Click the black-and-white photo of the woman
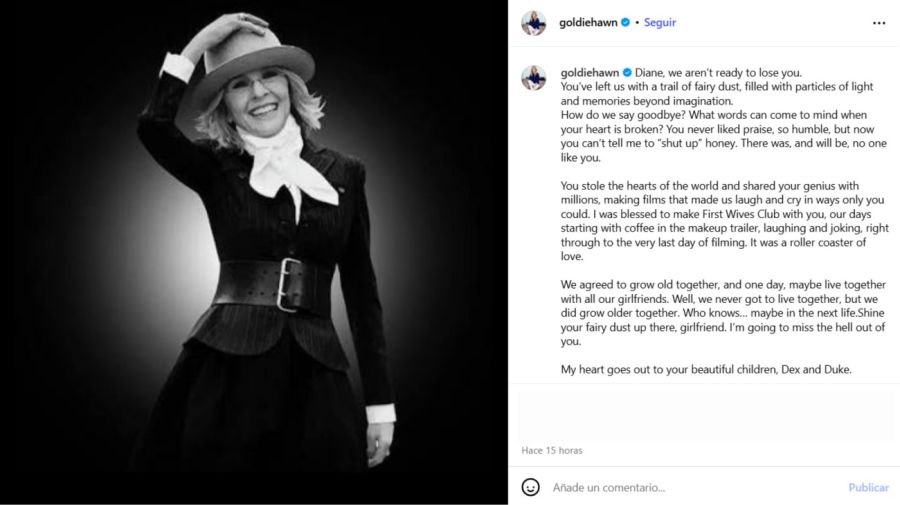This screenshot has width=900, height=505. (254, 252)
